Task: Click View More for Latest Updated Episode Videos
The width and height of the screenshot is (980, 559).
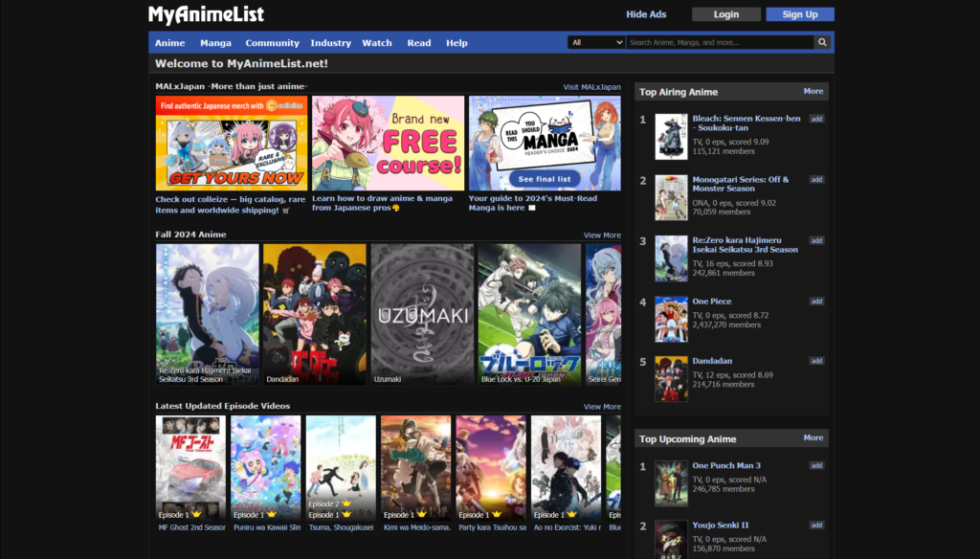Action: click(603, 407)
